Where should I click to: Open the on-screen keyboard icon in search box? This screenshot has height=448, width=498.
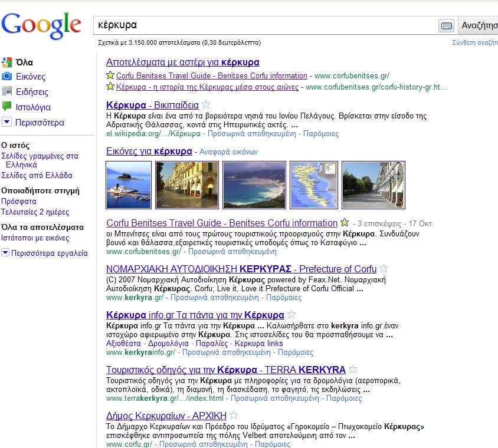446,25
